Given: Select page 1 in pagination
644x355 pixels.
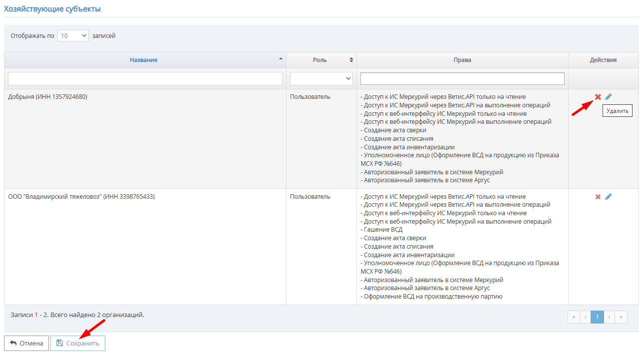Looking at the screenshot, I should click(597, 317).
